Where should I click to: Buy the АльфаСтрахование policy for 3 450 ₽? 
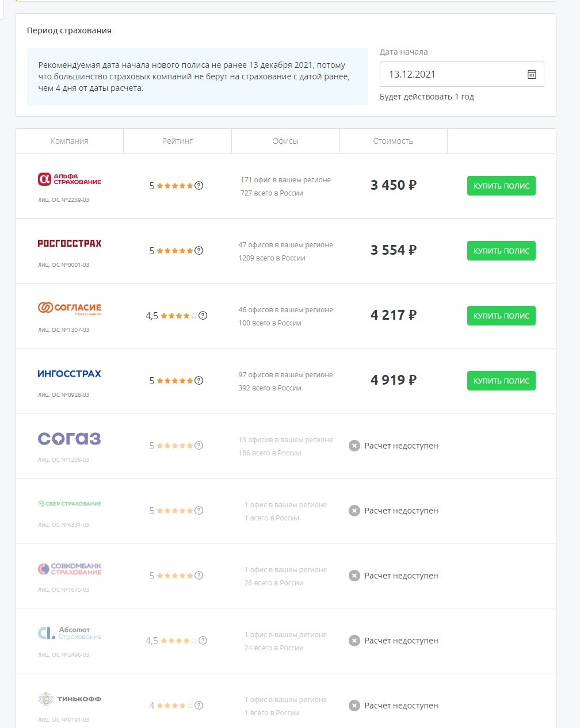coord(501,186)
